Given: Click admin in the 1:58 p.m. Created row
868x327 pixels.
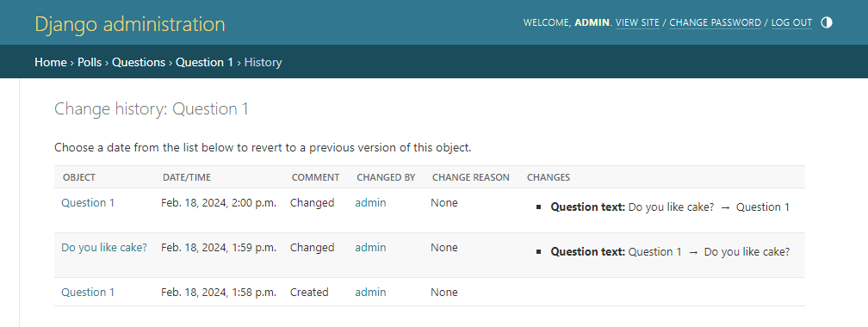Looking at the screenshot, I should (x=370, y=292).
